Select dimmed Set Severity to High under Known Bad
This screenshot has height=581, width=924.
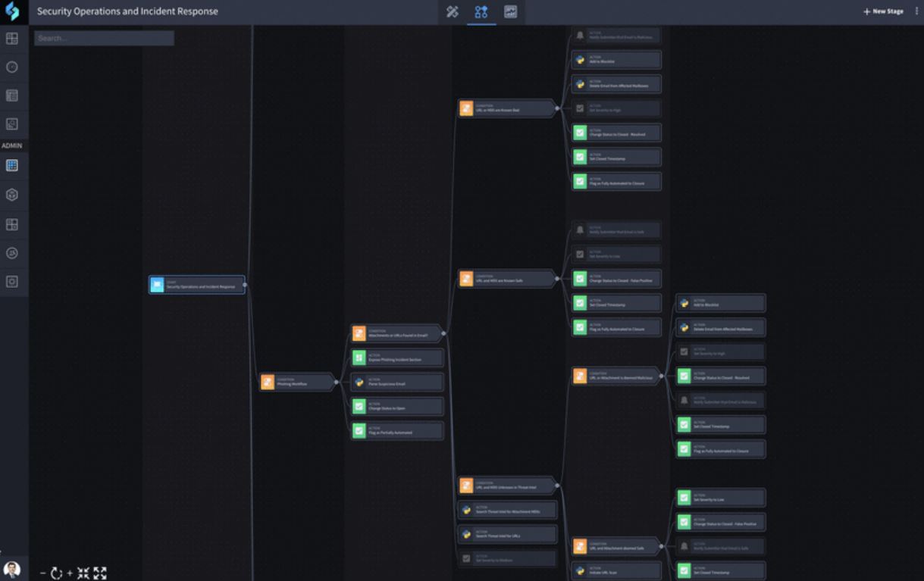coord(616,108)
